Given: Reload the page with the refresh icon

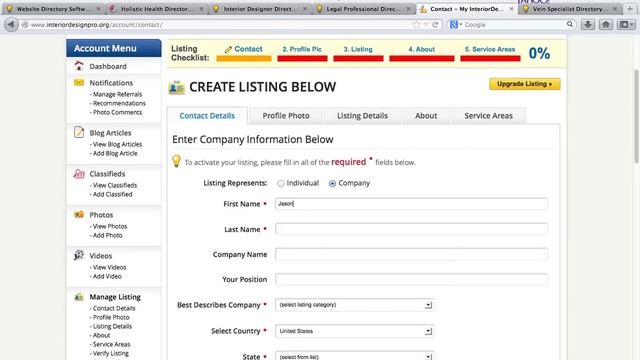Looking at the screenshot, I should pos(435,24).
